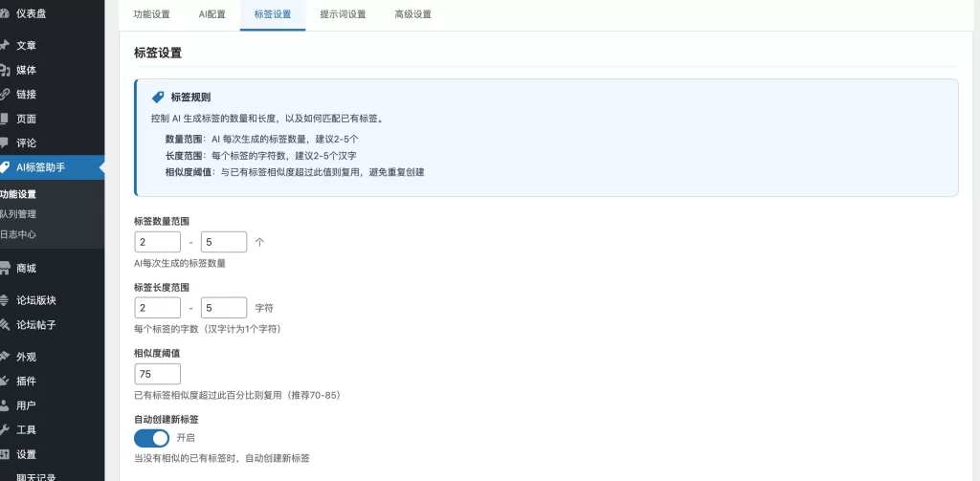Click the forum icon next to 论坛版块
The width and height of the screenshot is (980, 481).
pos(4,300)
